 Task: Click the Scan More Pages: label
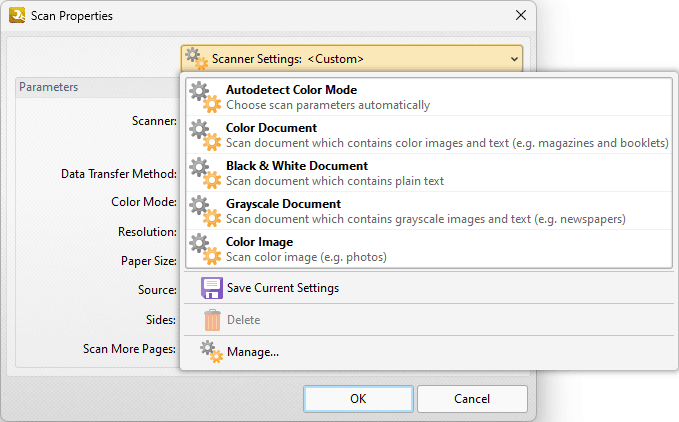coord(129,349)
